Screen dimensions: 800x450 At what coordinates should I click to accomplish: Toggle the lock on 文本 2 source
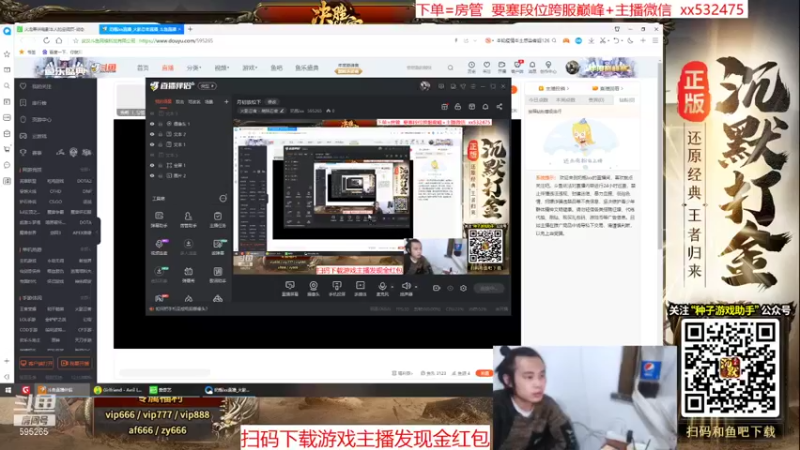[160, 134]
